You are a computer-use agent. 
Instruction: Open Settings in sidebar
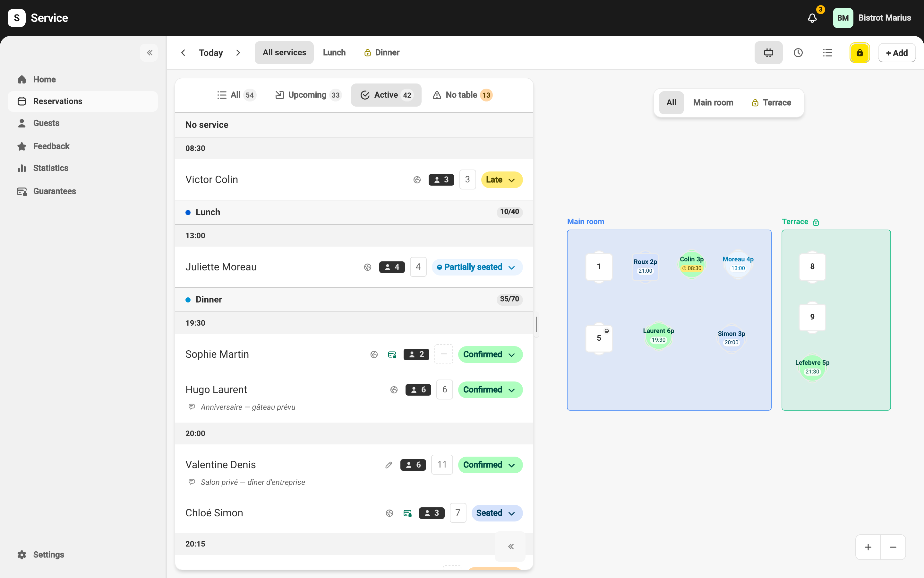(82, 555)
